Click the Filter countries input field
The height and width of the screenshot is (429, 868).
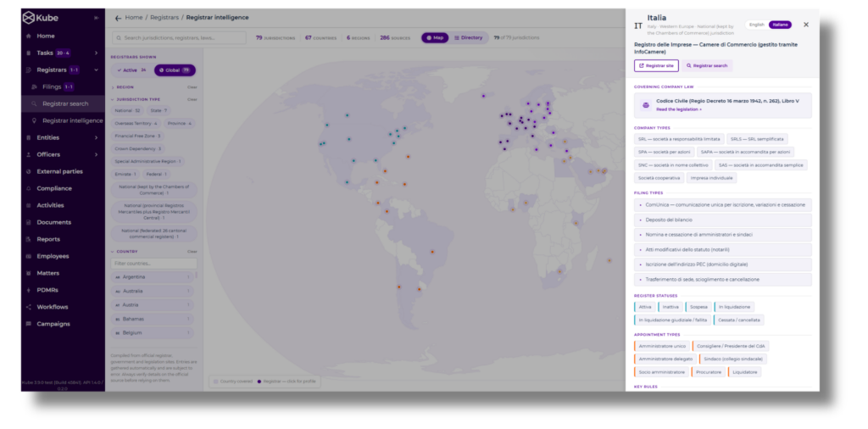pos(154,264)
